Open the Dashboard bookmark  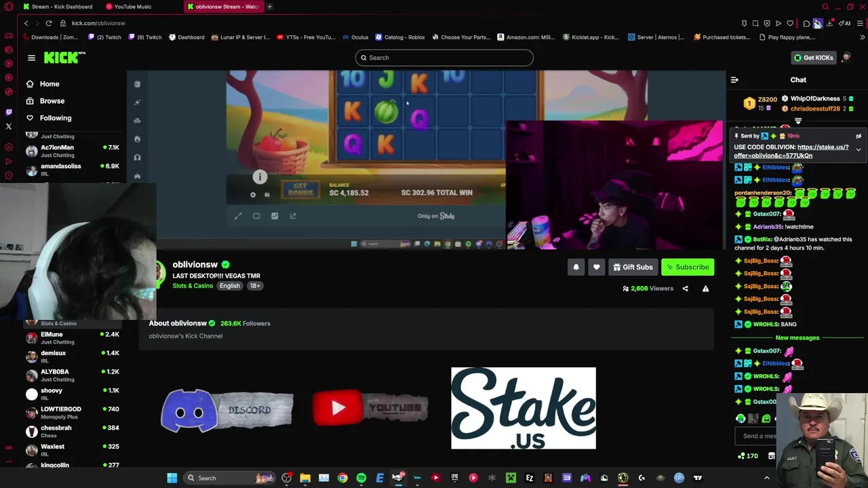pos(186,37)
